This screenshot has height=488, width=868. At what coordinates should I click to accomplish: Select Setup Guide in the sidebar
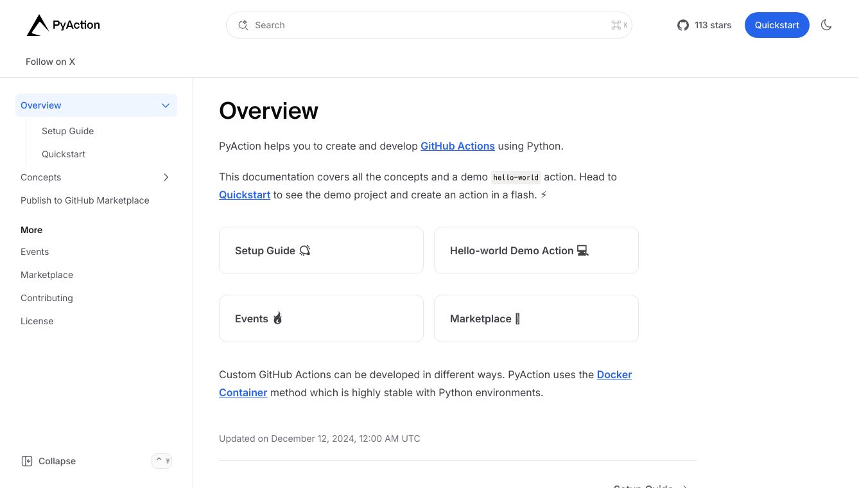67,131
